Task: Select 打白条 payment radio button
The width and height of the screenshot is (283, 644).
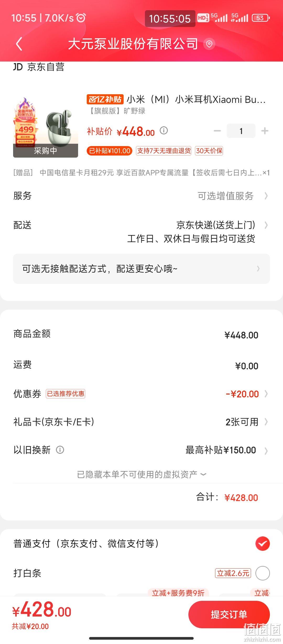Action: tap(263, 573)
